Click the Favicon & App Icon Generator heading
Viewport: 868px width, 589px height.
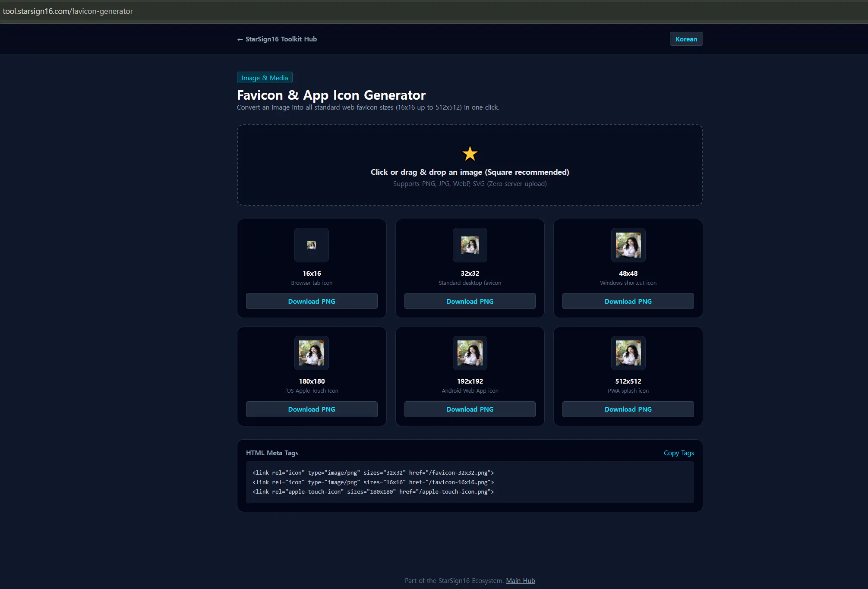tap(331, 95)
